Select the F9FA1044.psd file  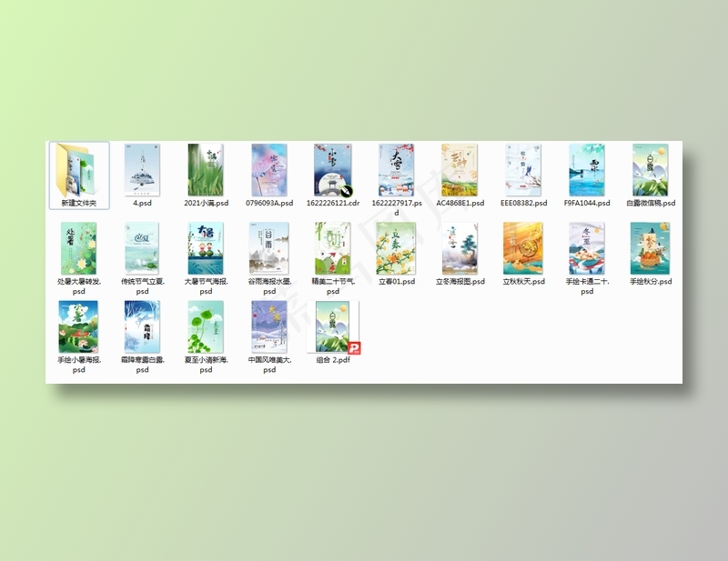click(587, 170)
